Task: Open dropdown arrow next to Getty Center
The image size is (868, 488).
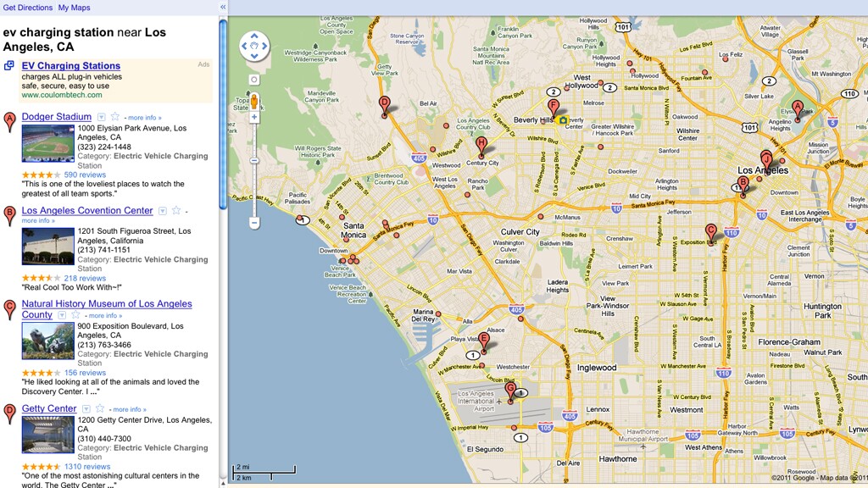Action: 86,409
